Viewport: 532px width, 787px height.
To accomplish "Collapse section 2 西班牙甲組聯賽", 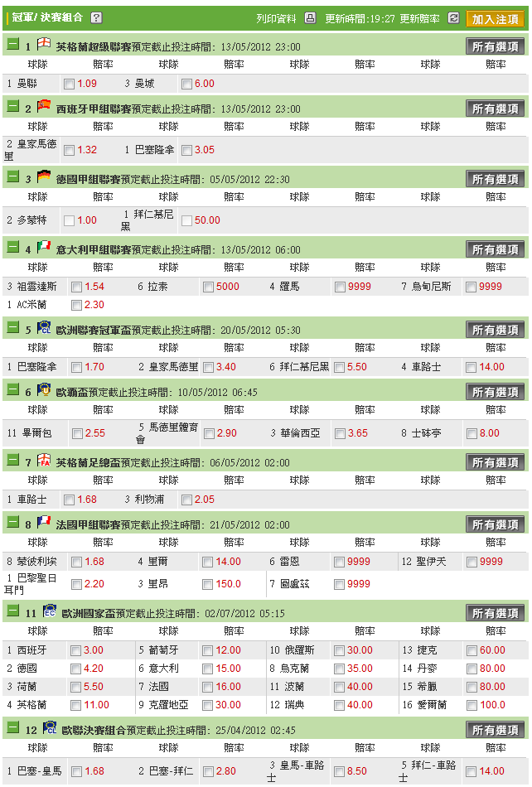I will click(x=13, y=106).
